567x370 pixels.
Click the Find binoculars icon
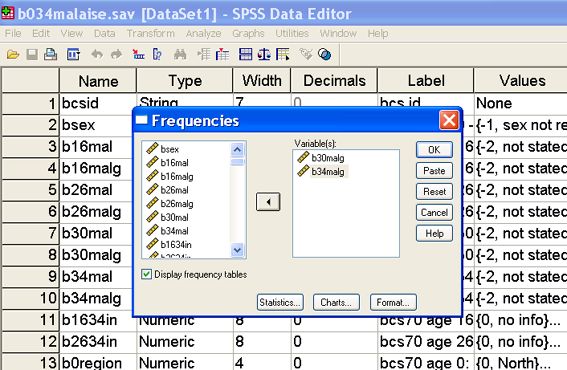180,55
